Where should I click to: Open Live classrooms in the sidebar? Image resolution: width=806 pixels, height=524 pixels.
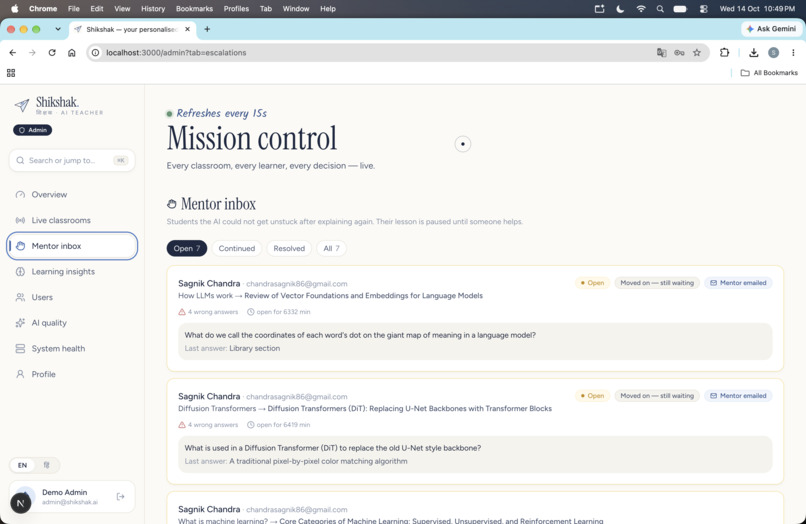pos(72,220)
